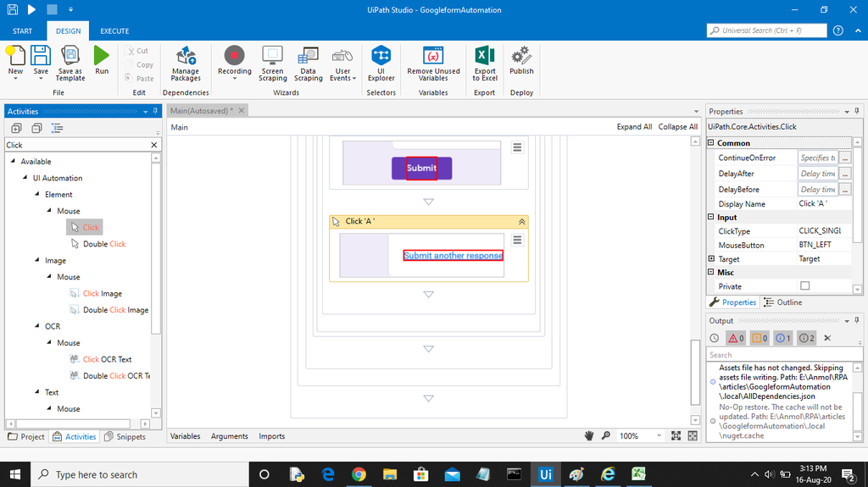The image size is (868, 487).
Task: Launch Data Scraping wizard
Action: pos(309,63)
